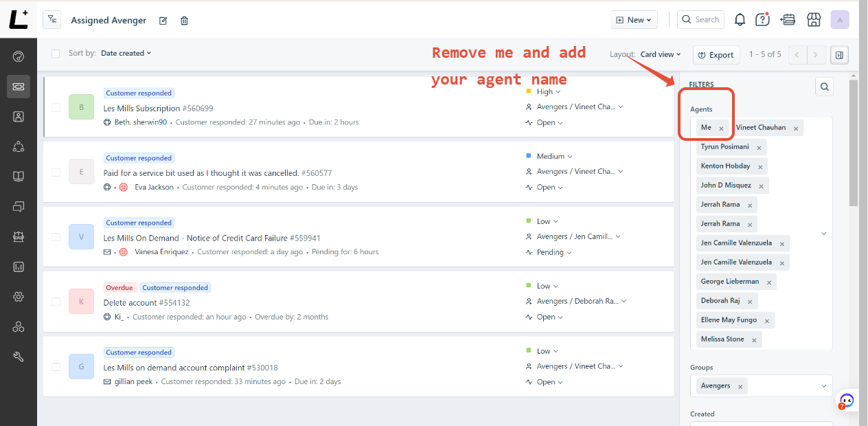
Task: Open the forums chat icon in sidebar
Action: coord(19,206)
